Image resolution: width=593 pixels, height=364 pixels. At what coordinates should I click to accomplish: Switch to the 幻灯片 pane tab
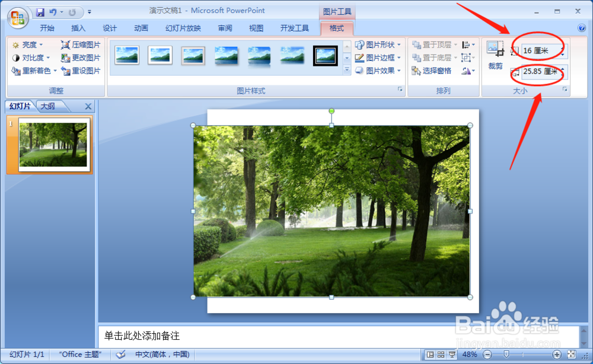click(x=20, y=106)
